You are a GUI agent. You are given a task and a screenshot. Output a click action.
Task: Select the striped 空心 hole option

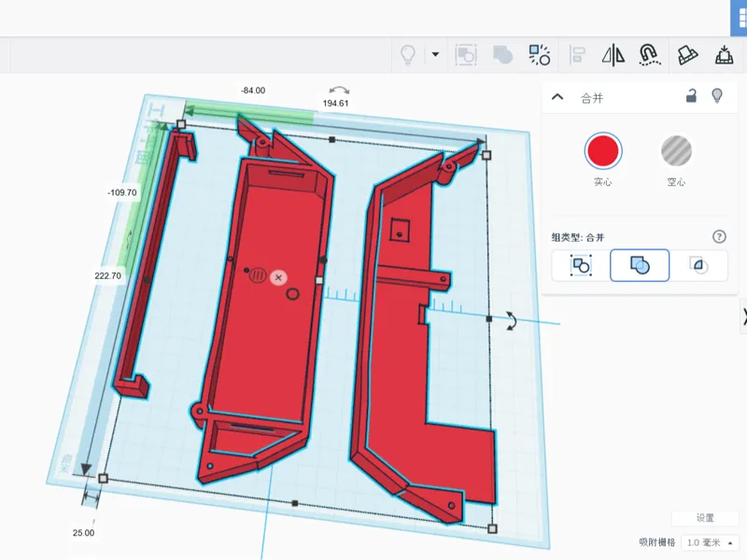click(676, 150)
